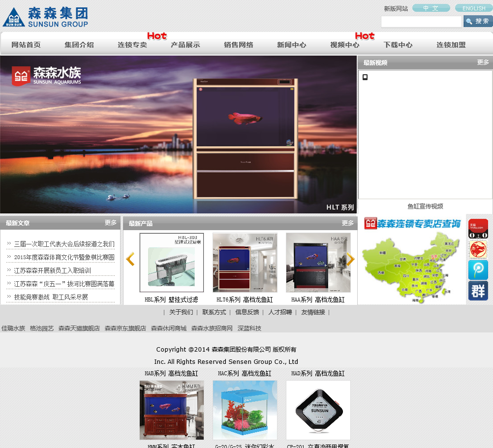Open article 江苏森森开展新员工入职培训
493x448 pixels.
point(53,270)
